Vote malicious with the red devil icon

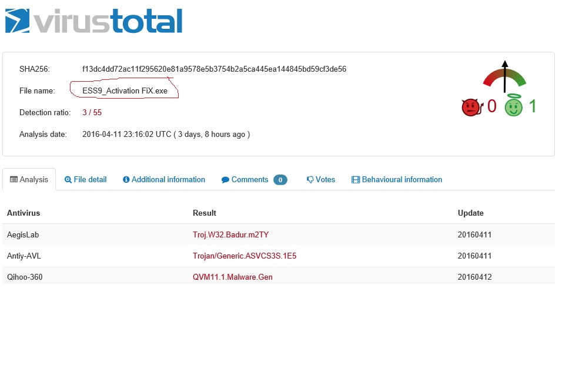(472, 108)
